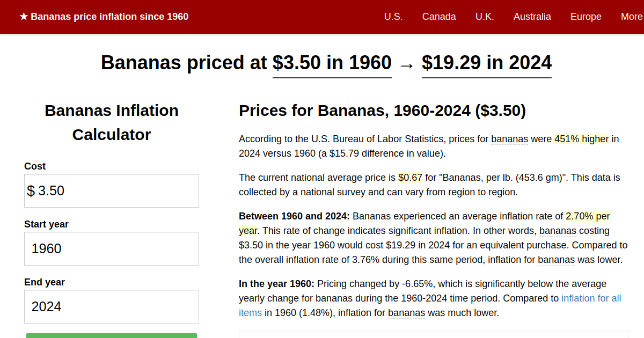Image resolution: width=644 pixels, height=338 pixels.
Task: Select the U.K. navigation link
Action: (x=485, y=17)
